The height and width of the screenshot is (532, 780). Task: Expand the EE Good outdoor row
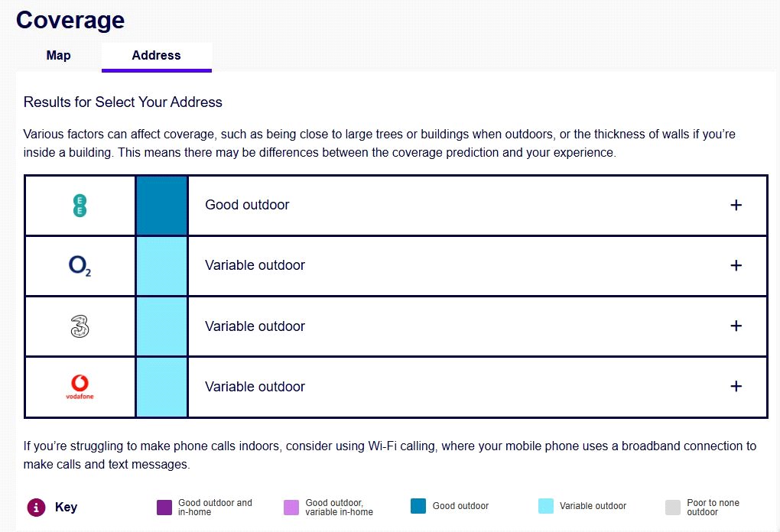[x=736, y=206]
